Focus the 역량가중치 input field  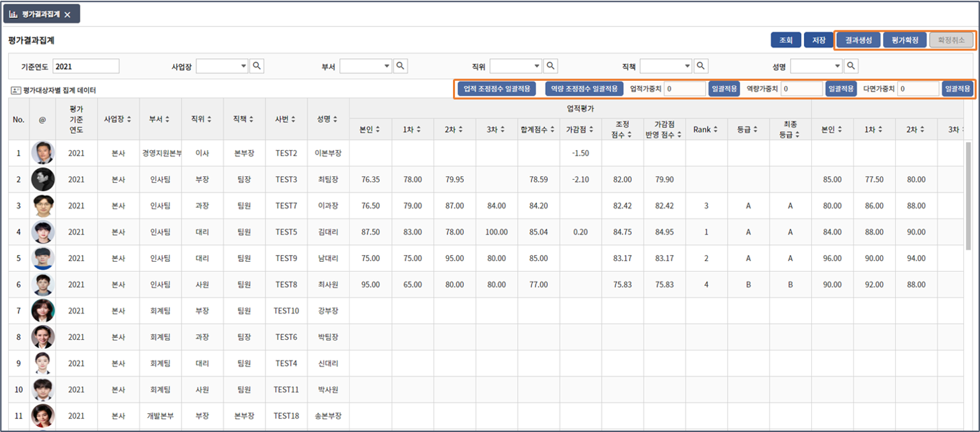coord(803,89)
